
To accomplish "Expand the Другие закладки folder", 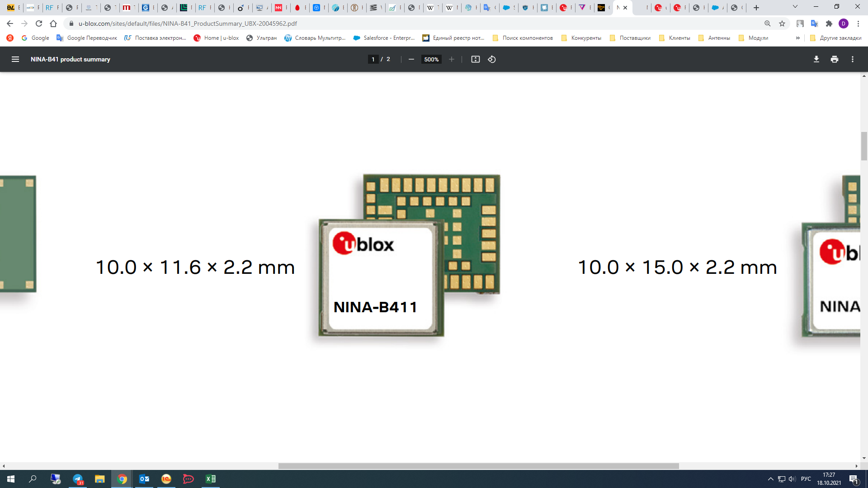I will (x=836, y=38).
